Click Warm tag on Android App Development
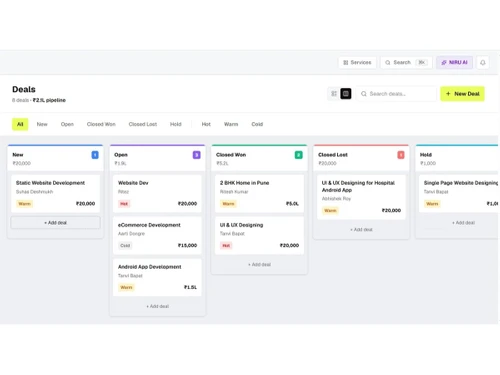This screenshot has width=500, height=375. (126, 287)
